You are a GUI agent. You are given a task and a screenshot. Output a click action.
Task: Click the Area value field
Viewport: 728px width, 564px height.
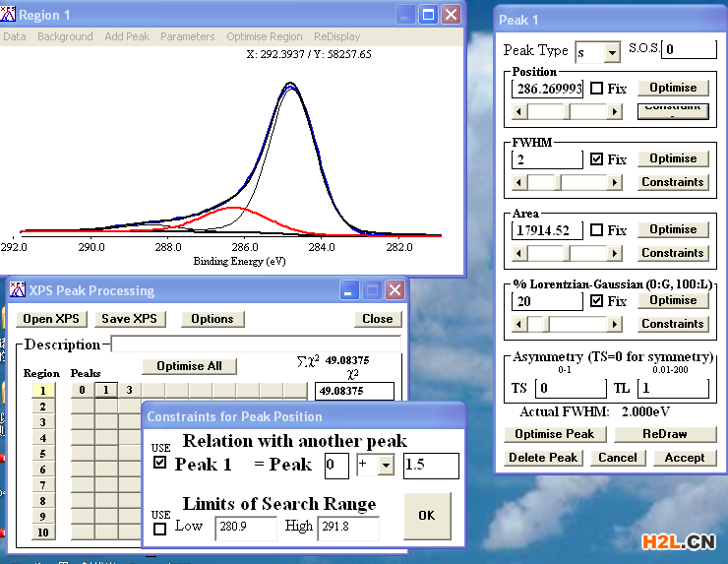pos(547,230)
